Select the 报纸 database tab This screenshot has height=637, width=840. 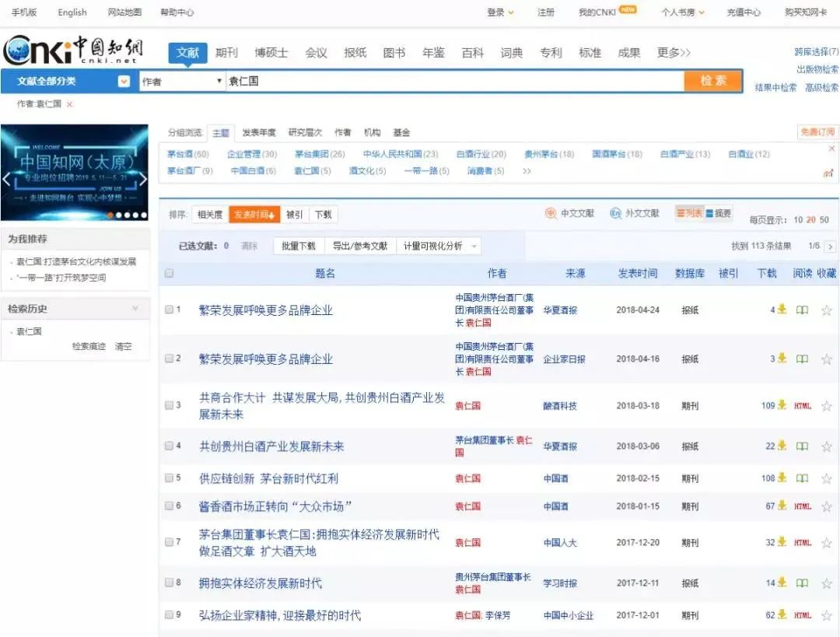[355, 53]
